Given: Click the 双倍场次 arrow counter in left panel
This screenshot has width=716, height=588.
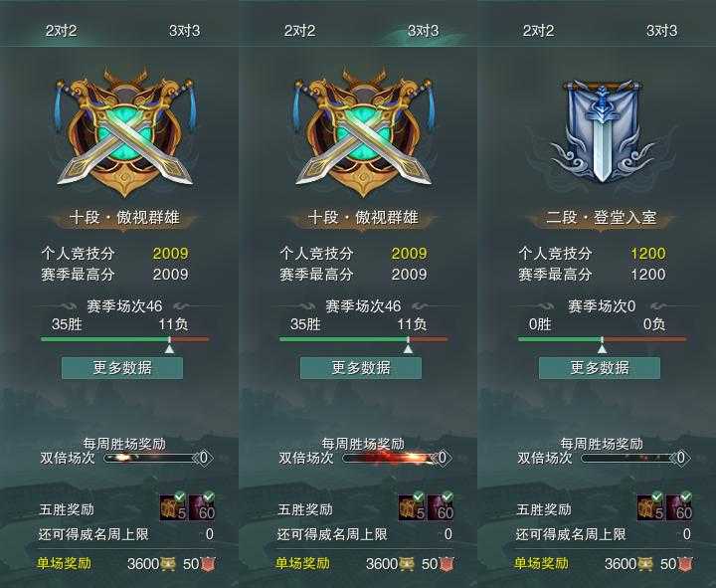Looking at the screenshot, I should [x=204, y=458].
